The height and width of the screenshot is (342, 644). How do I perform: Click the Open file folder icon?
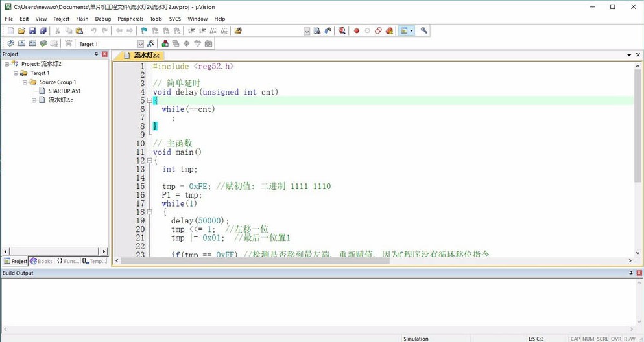coord(22,30)
